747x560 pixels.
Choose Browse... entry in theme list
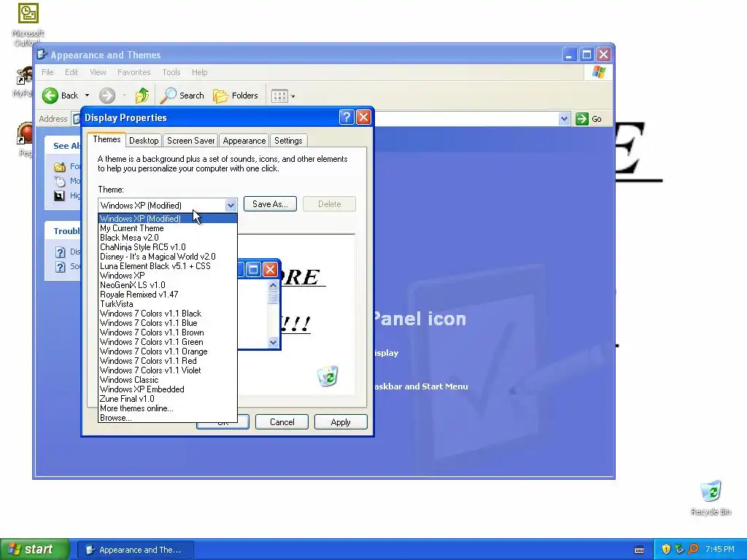[168, 418]
